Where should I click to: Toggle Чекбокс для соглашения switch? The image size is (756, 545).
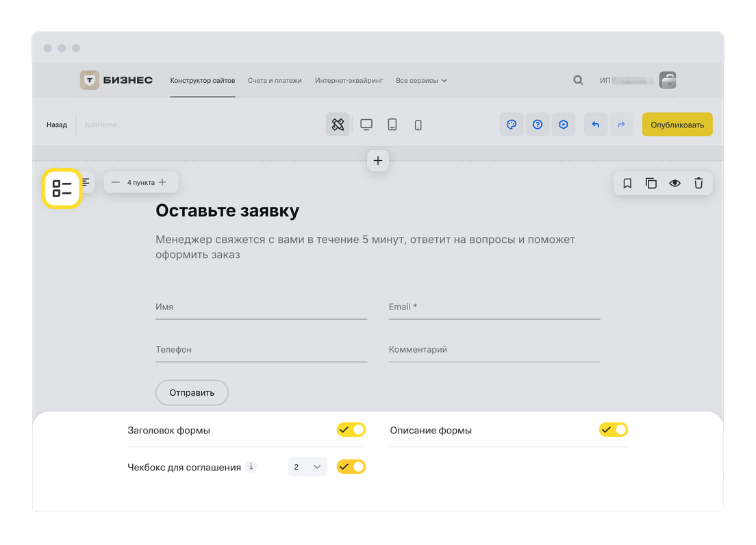point(351,467)
